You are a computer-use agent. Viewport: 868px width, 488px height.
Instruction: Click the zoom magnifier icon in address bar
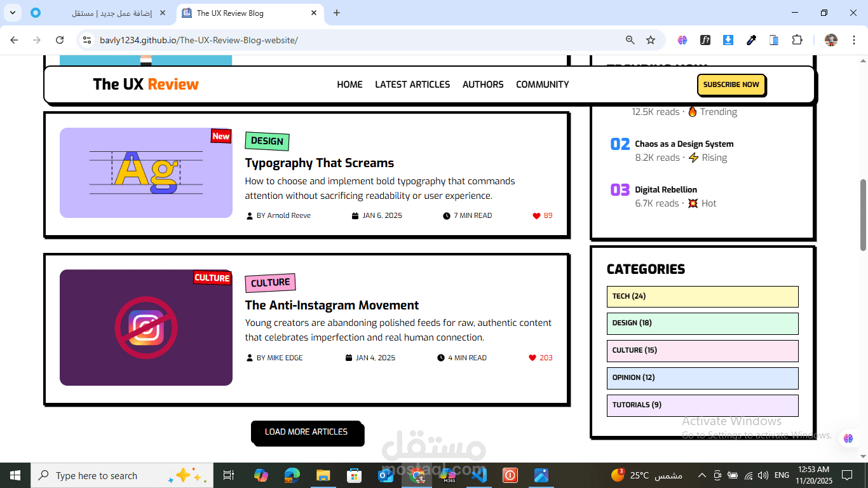click(630, 40)
